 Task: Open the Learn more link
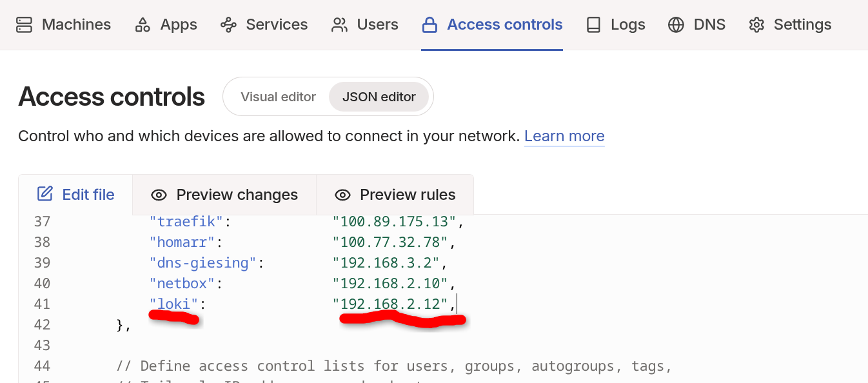[x=564, y=136]
